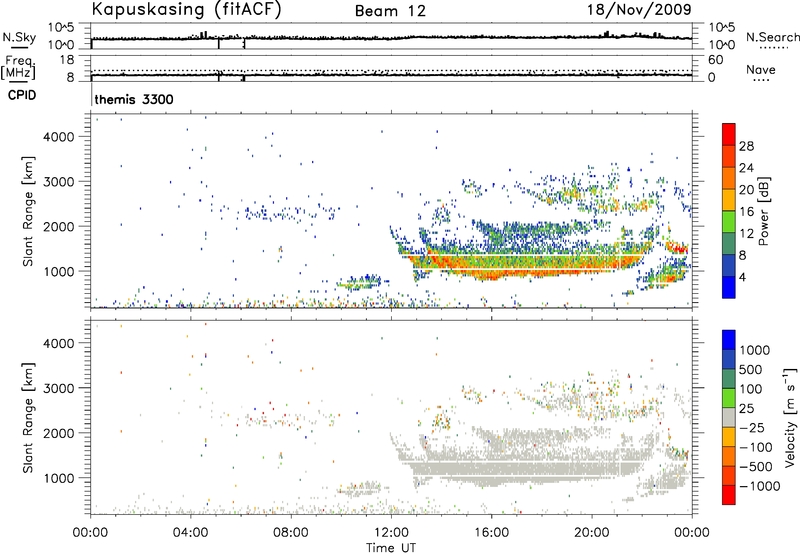The height and width of the screenshot is (554, 800).
Task: Click the orange Velocity segment between -100 and -500
Action: tap(729, 456)
